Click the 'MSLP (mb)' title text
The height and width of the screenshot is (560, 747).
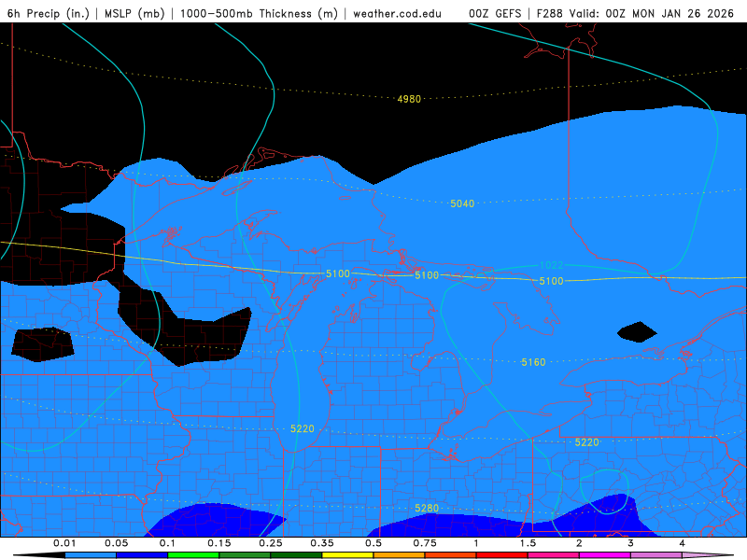134,13
